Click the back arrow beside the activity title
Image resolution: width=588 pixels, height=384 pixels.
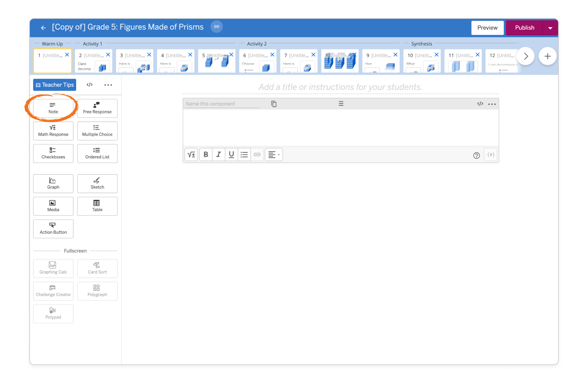(x=43, y=28)
